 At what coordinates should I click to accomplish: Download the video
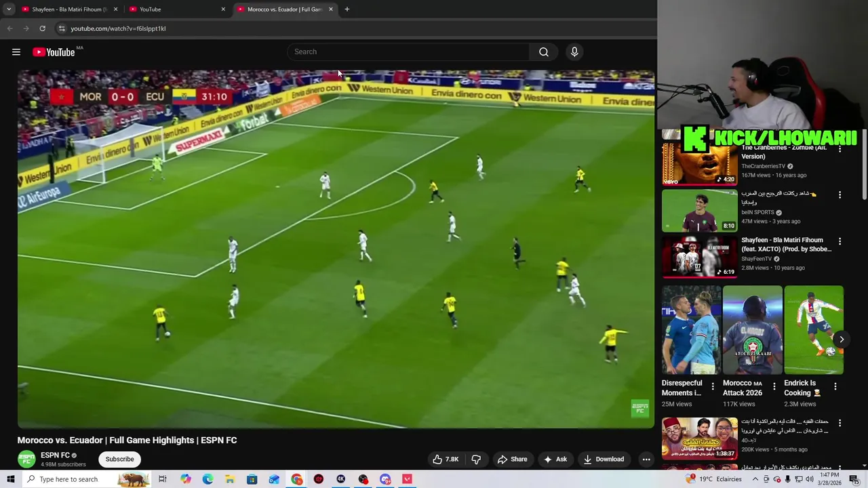pos(604,460)
